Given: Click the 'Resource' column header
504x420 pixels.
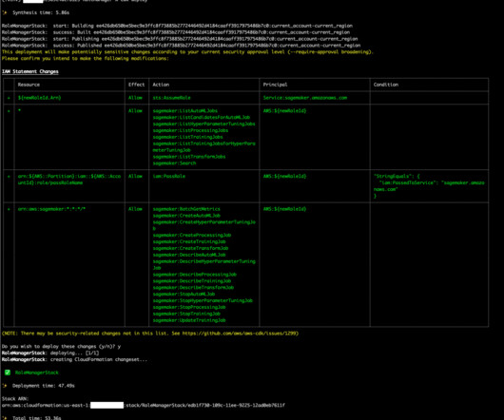Looking at the screenshot, I should (29, 85).
